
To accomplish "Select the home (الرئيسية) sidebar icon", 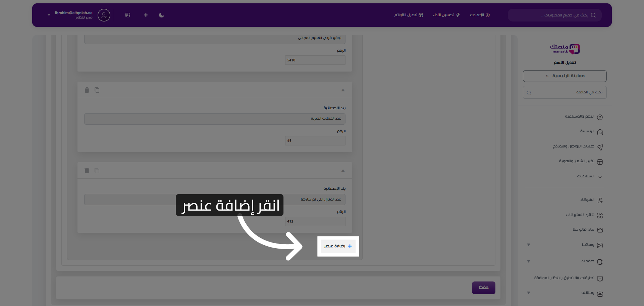I will point(600,132).
